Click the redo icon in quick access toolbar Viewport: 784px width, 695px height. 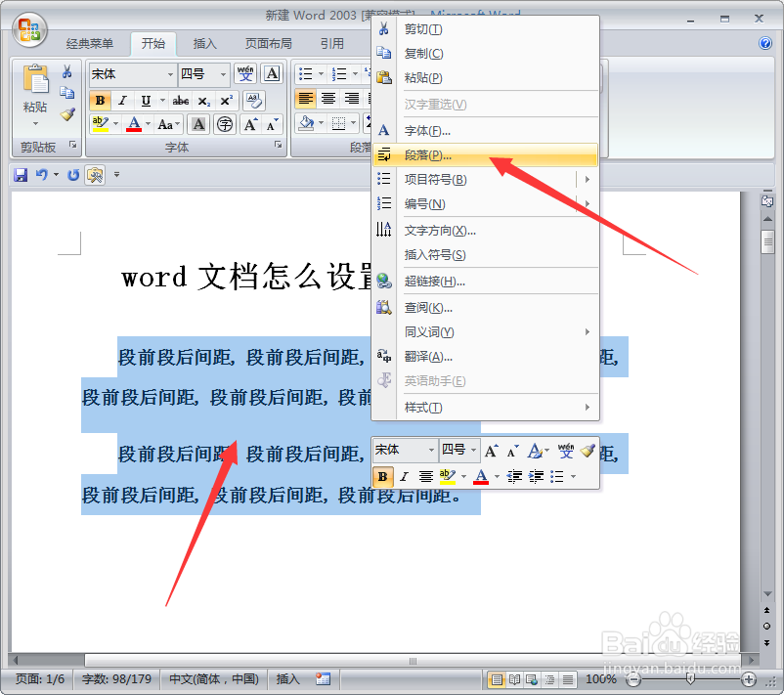(x=73, y=175)
